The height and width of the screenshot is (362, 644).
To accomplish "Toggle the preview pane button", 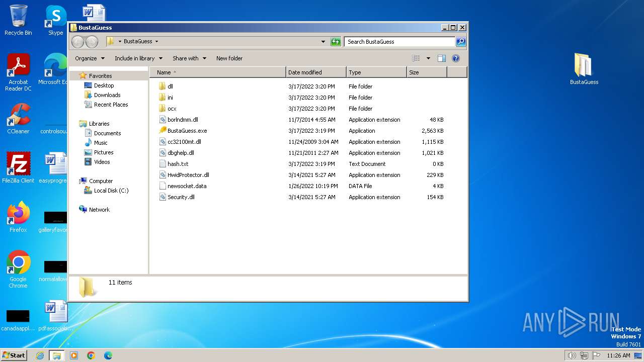I will 441,58.
